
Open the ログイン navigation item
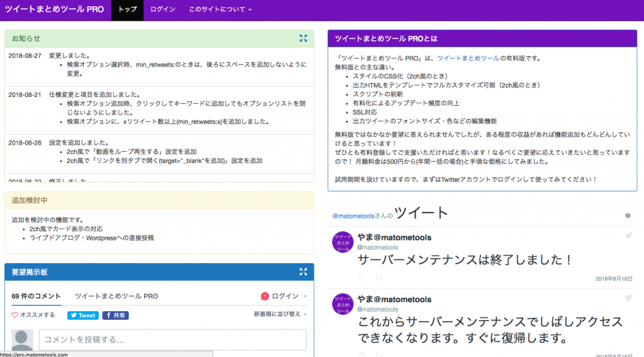(x=163, y=9)
